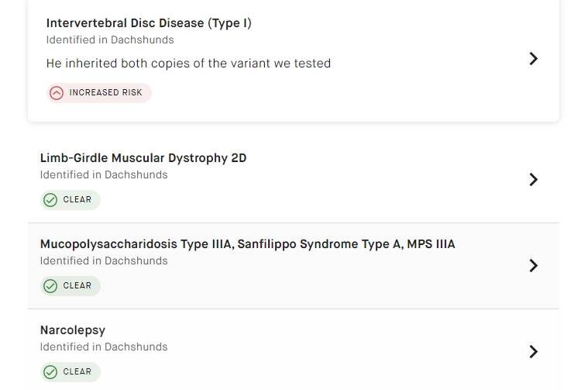
Task: Click the red increased risk icon
Action: [57, 93]
